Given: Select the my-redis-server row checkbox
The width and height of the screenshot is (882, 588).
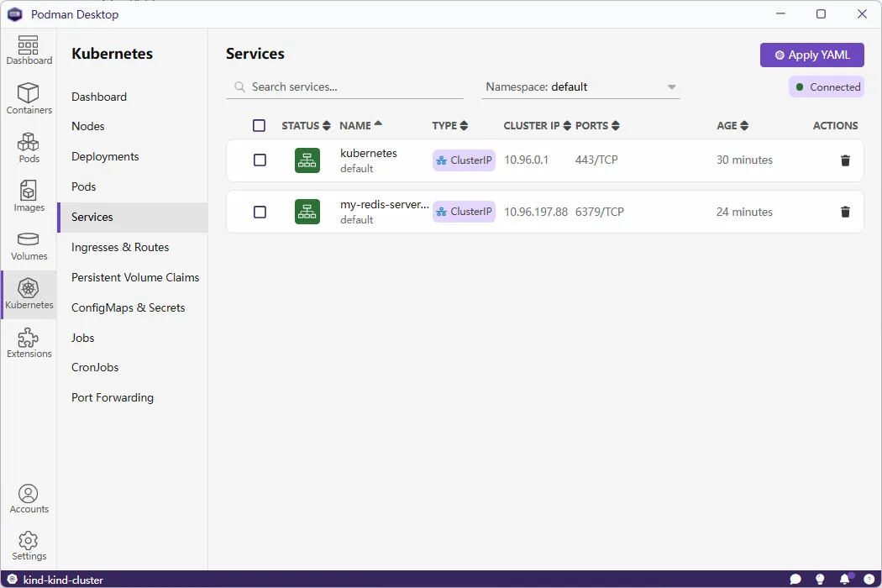Looking at the screenshot, I should [x=259, y=212].
